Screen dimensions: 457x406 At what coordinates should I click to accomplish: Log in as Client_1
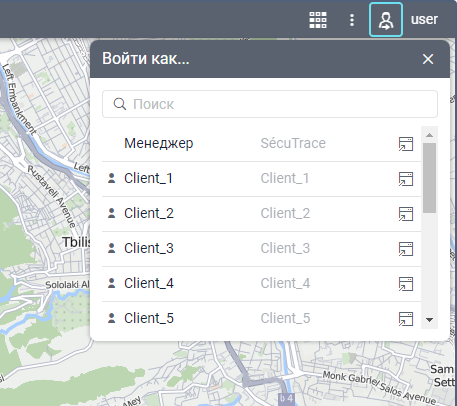pos(261,179)
